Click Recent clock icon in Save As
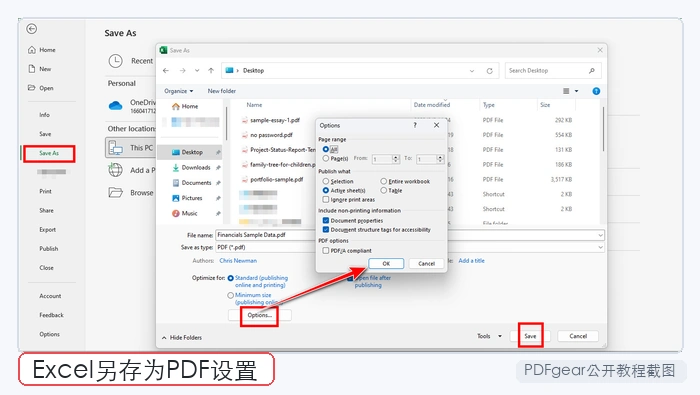The height and width of the screenshot is (395, 700). point(116,61)
